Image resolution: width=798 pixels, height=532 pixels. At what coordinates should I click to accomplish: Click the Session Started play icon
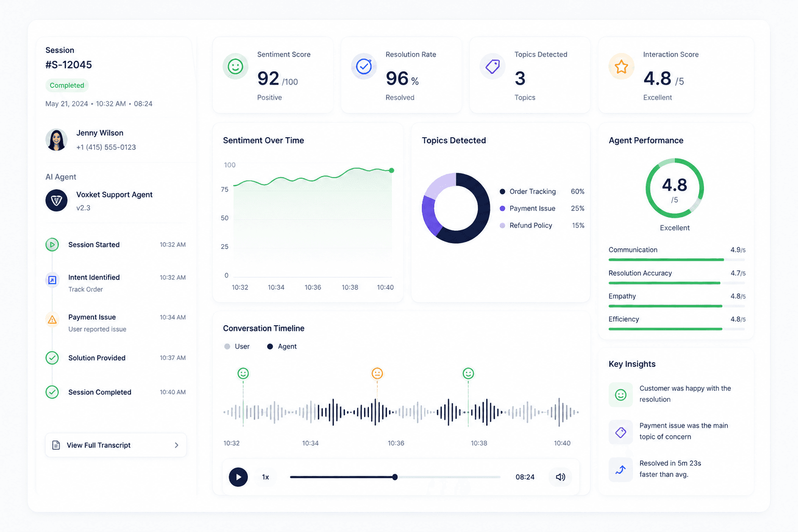click(x=52, y=245)
